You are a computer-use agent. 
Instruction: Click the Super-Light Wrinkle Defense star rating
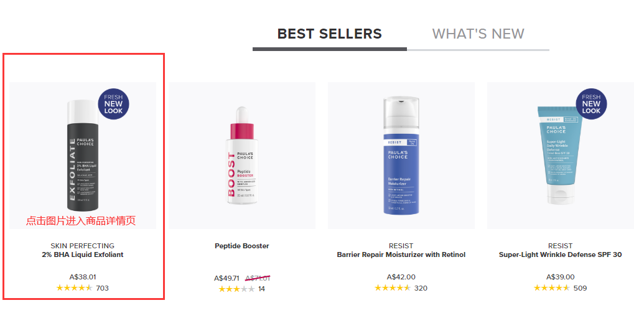[551, 288]
